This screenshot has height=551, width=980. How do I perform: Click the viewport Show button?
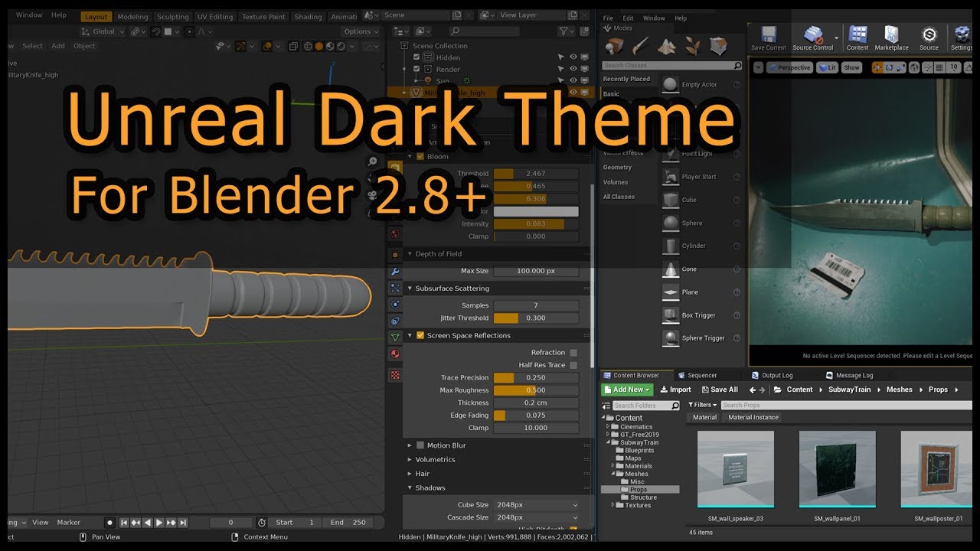click(851, 67)
